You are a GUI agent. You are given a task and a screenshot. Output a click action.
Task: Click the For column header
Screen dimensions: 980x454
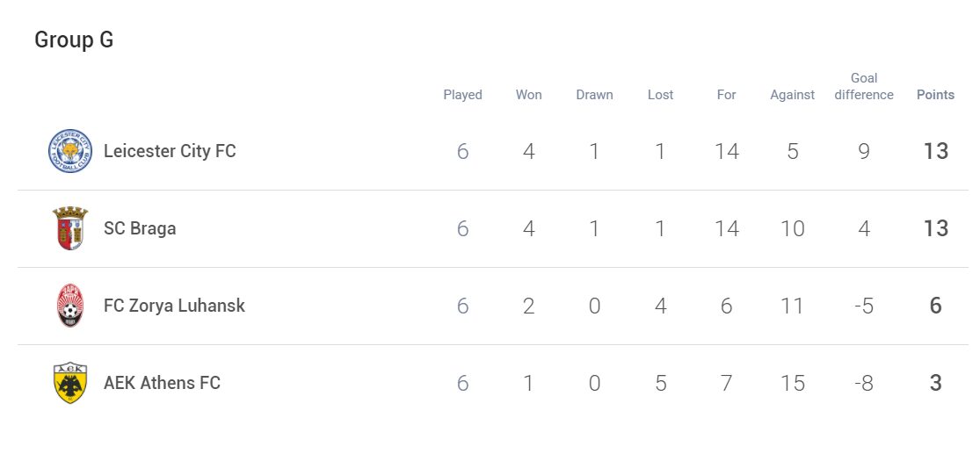coord(726,95)
